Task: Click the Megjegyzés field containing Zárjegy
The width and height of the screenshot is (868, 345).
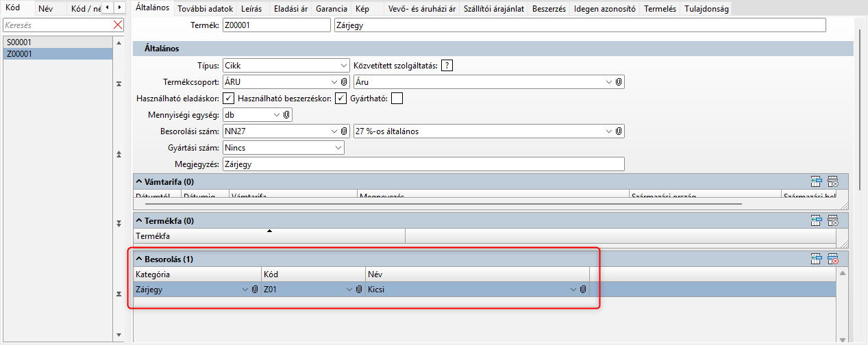Action: click(424, 164)
